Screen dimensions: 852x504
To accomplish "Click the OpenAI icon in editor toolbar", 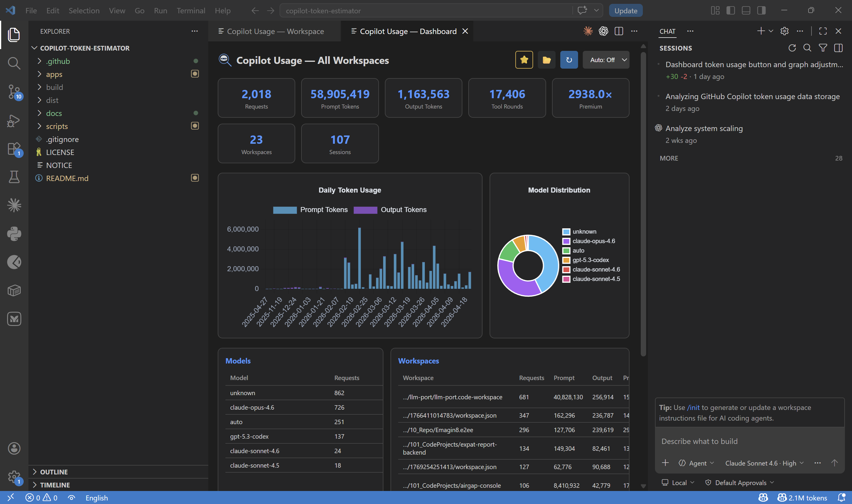I will click(603, 31).
